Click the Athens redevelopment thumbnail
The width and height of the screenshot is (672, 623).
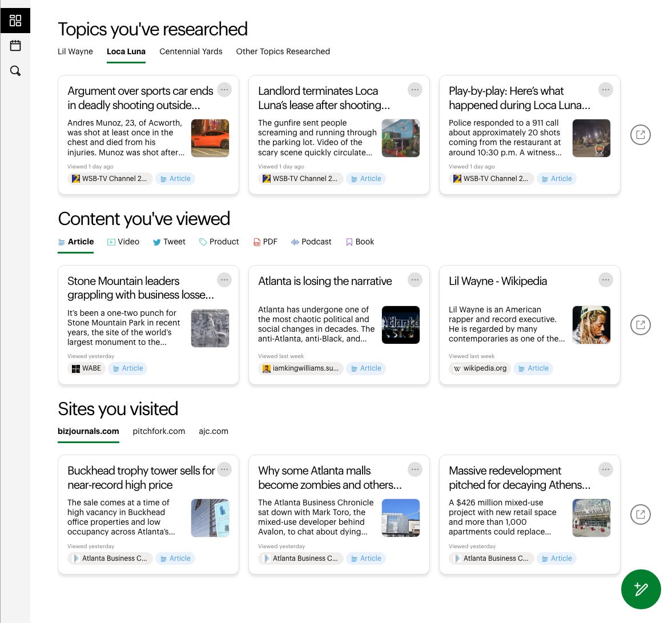(x=591, y=518)
